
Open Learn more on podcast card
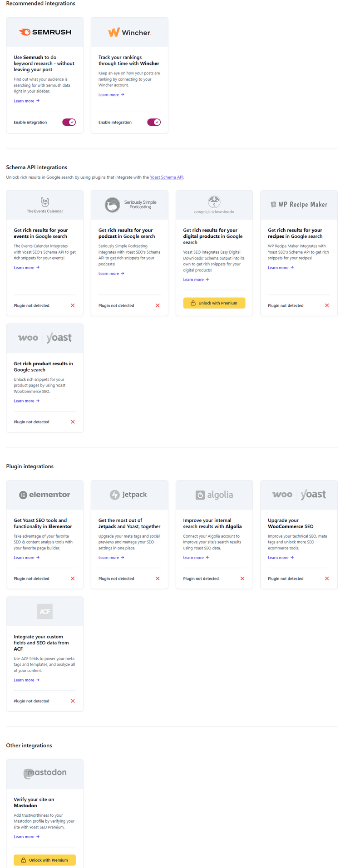(x=111, y=274)
